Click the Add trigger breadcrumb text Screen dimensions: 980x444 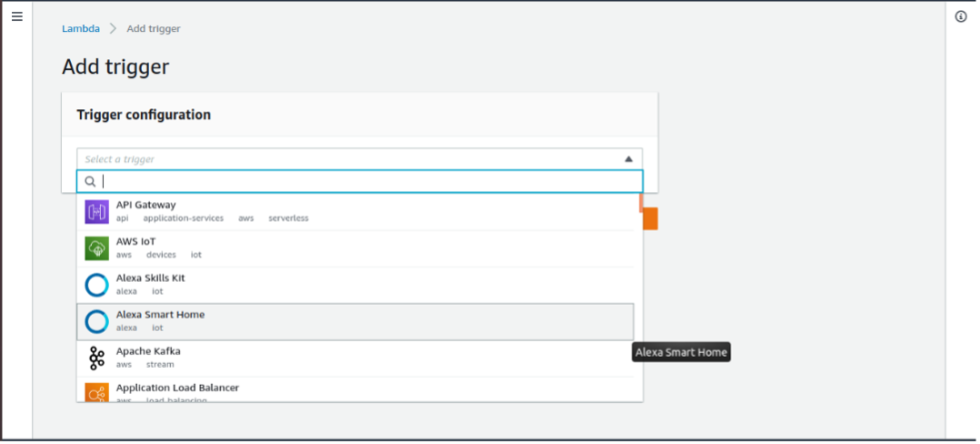pos(154,28)
